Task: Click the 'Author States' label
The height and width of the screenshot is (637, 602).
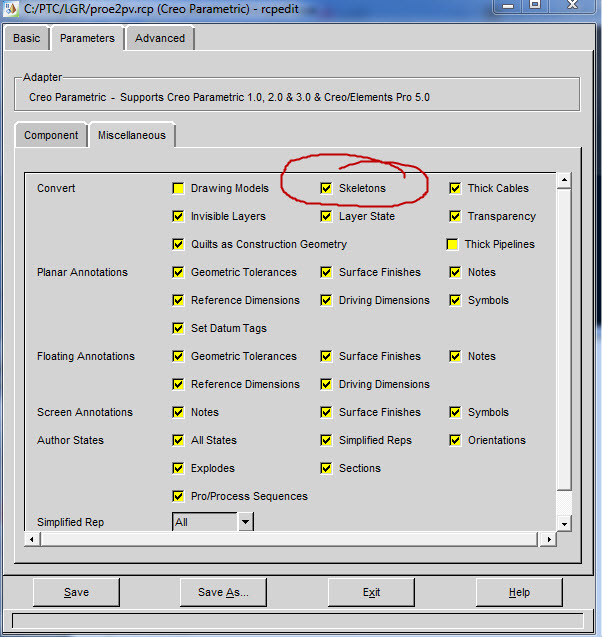Action: point(70,440)
